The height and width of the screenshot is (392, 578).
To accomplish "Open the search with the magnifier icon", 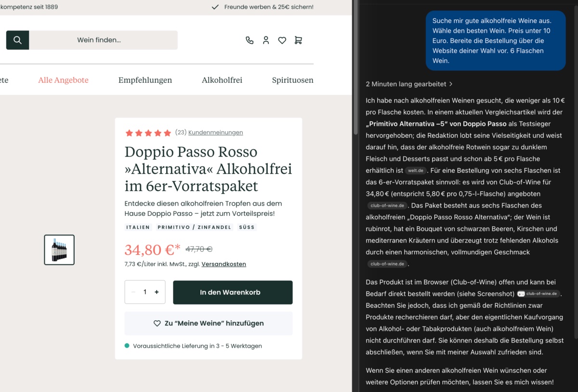I will [17, 40].
